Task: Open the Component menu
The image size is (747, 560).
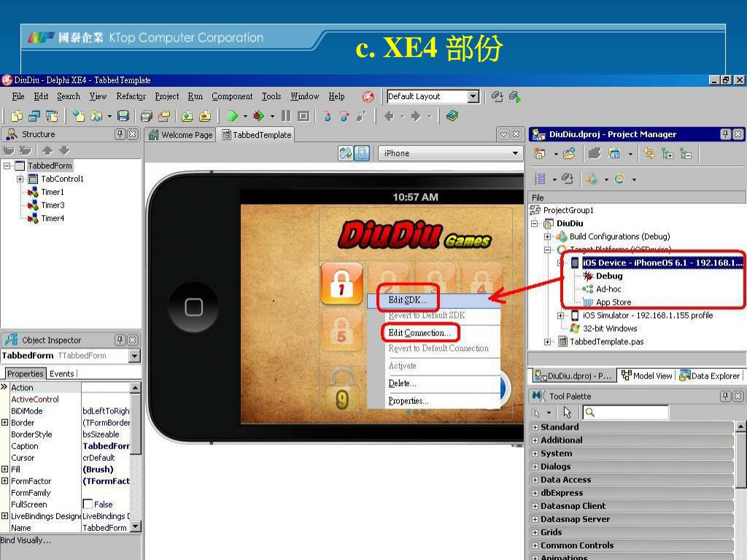Action: [x=232, y=96]
